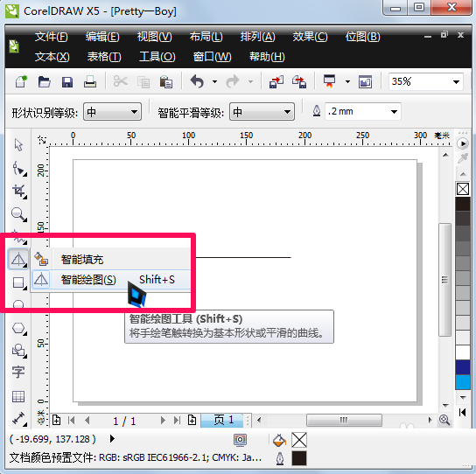The width and height of the screenshot is (476, 474).
Task: Select the Text tool 字 in the toolbox
Action: point(18,372)
